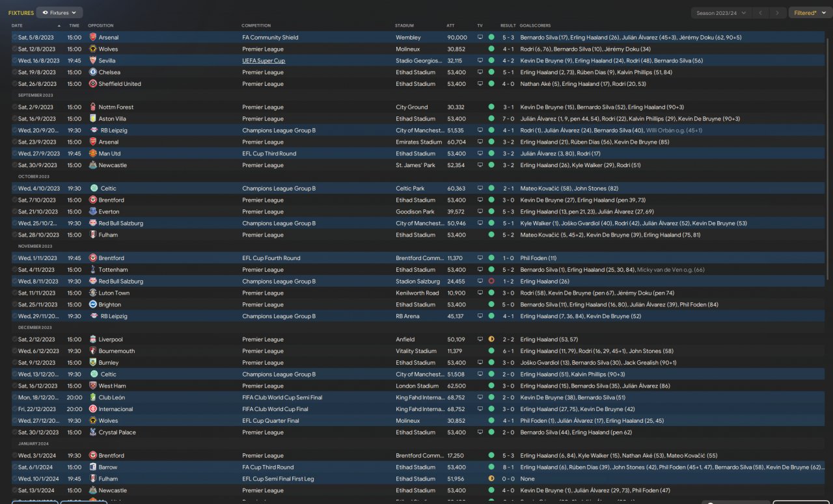Screen dimensions: 833x504
Task: Go to the previous season with the left arrow
Action: (760, 12)
